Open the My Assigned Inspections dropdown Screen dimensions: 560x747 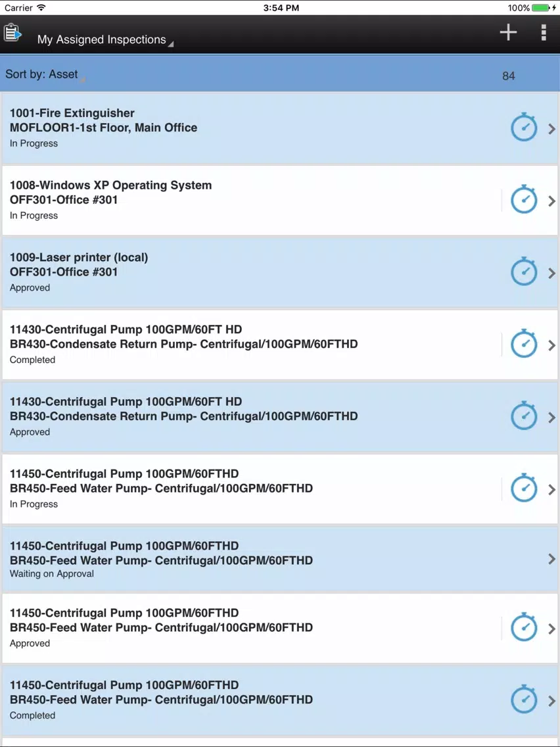coord(105,40)
